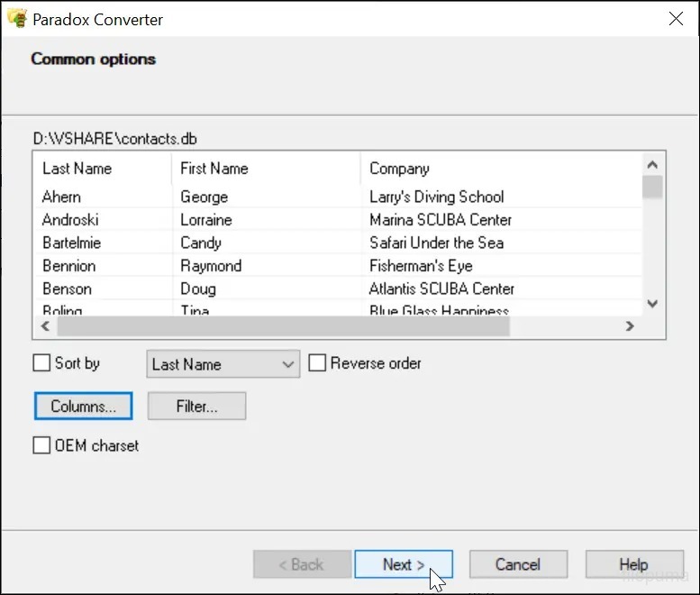Screen dimensions: 700x595
Task: Click the Last Name column header
Action: coord(102,169)
